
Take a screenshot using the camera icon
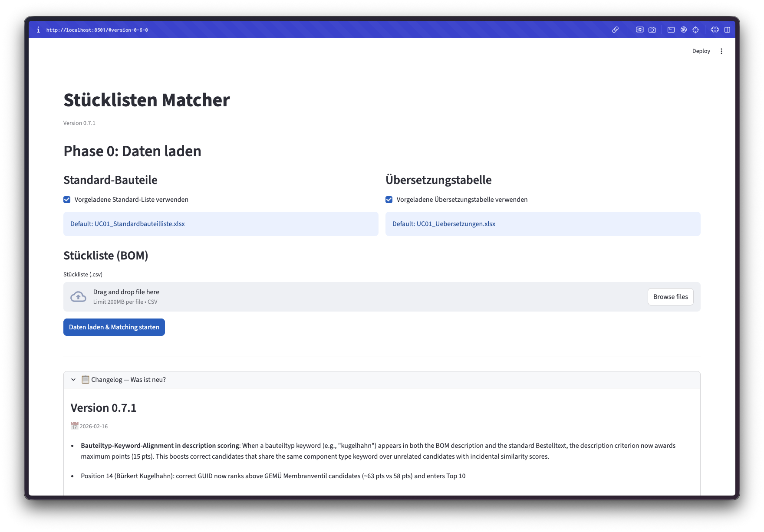(x=652, y=30)
